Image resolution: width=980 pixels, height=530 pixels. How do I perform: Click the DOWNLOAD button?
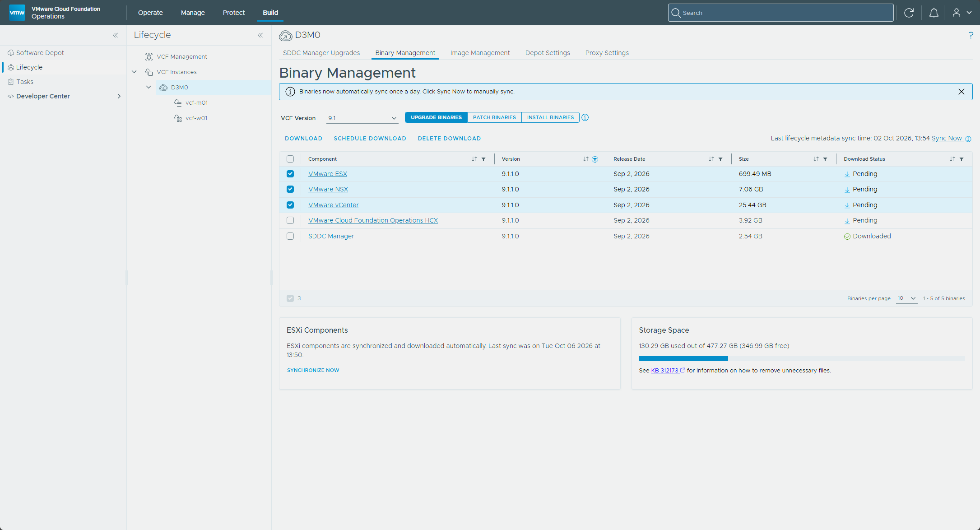pyautogui.click(x=303, y=139)
